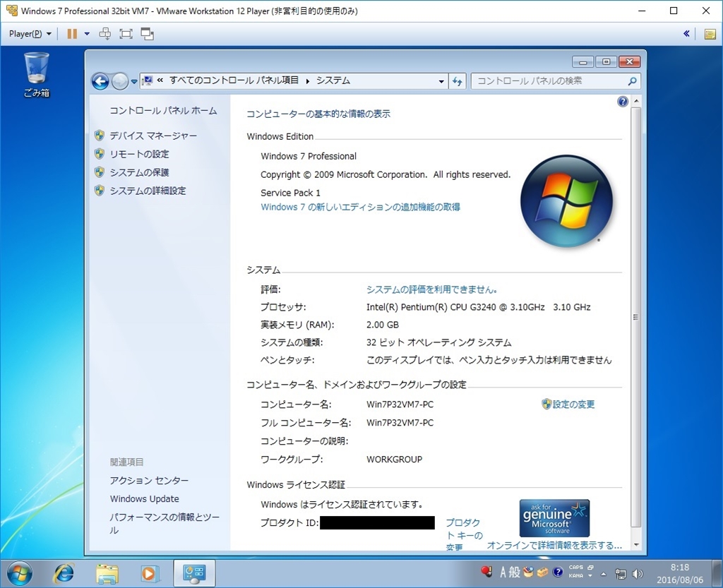Open コントロール パネル ホーム
This screenshot has height=588, width=723.
[163, 111]
